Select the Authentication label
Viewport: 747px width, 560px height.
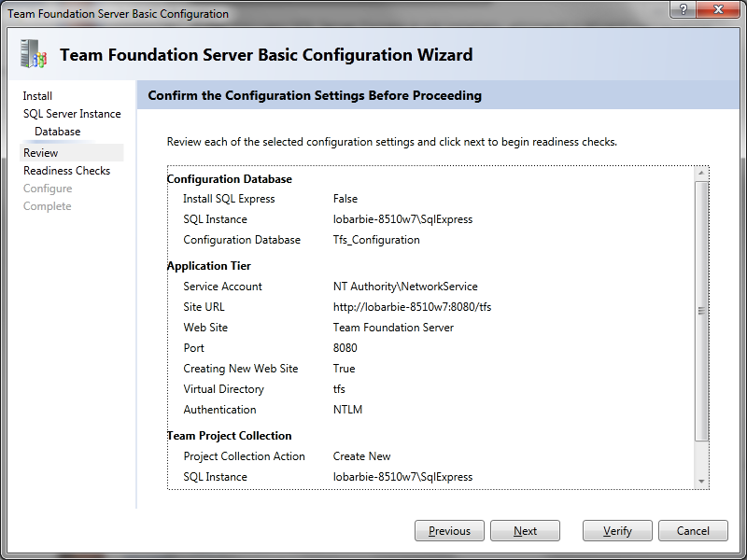[x=220, y=410]
